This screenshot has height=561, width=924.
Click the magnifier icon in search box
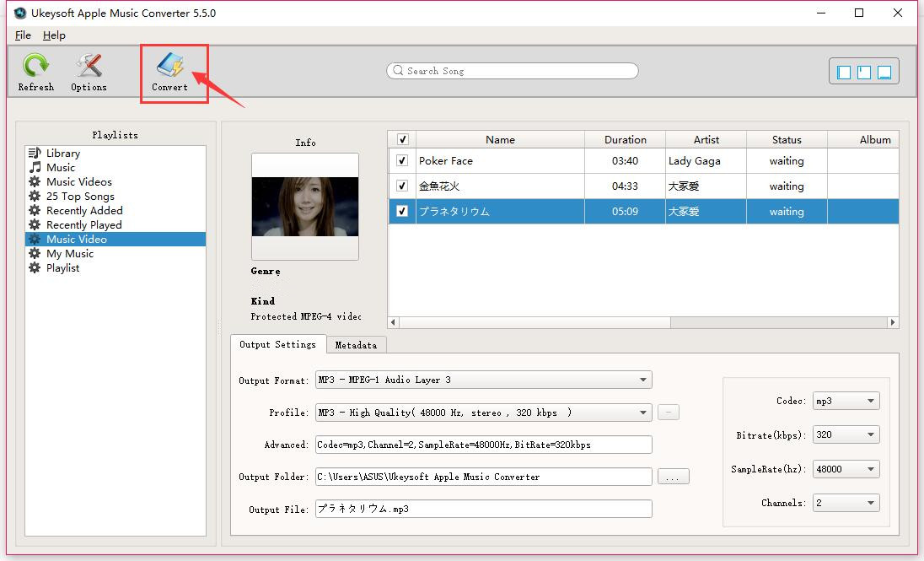point(399,70)
